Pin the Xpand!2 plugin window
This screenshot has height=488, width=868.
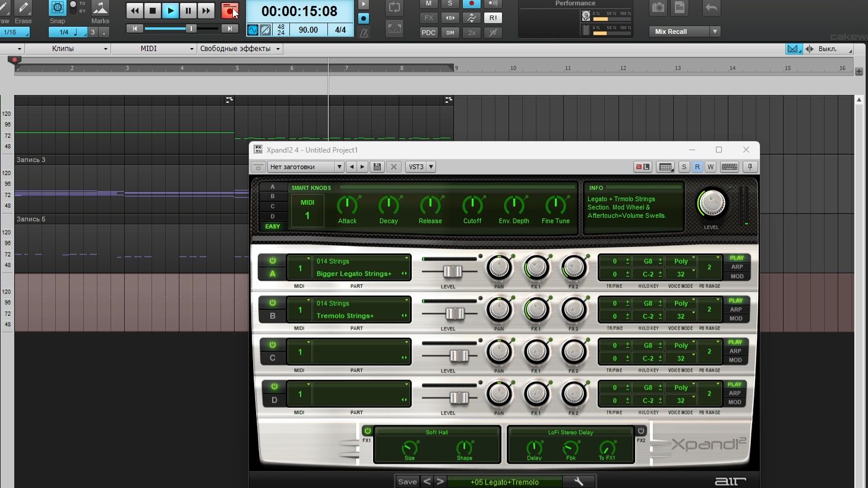point(750,167)
